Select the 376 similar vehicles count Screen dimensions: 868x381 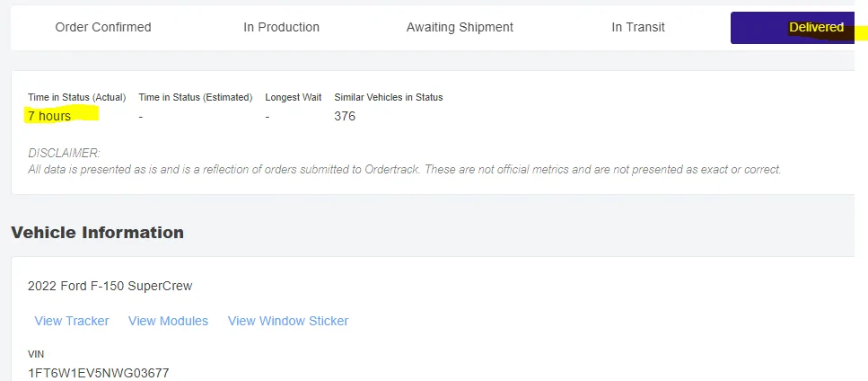click(345, 116)
